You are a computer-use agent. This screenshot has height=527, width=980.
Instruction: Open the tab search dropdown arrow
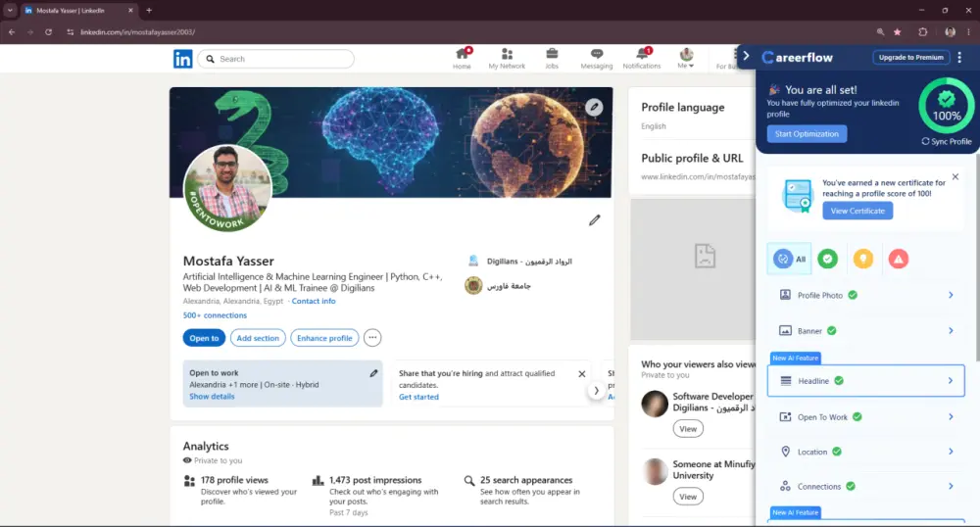click(10, 11)
